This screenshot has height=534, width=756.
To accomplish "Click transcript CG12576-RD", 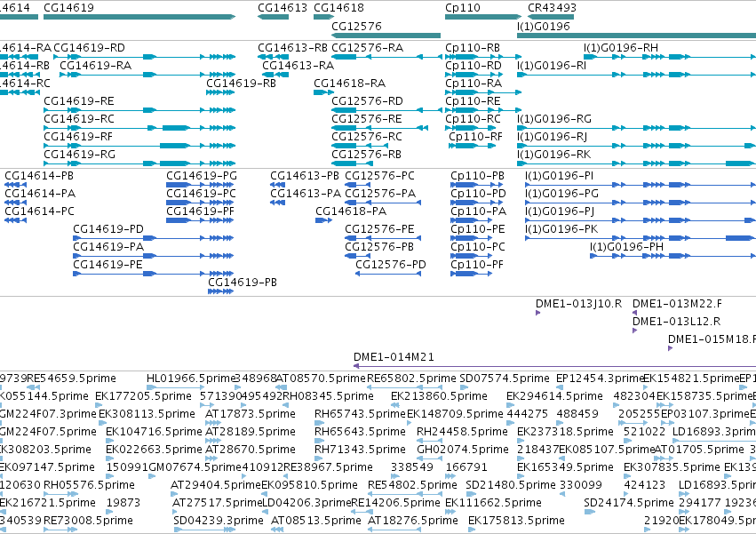I will tap(386, 110).
